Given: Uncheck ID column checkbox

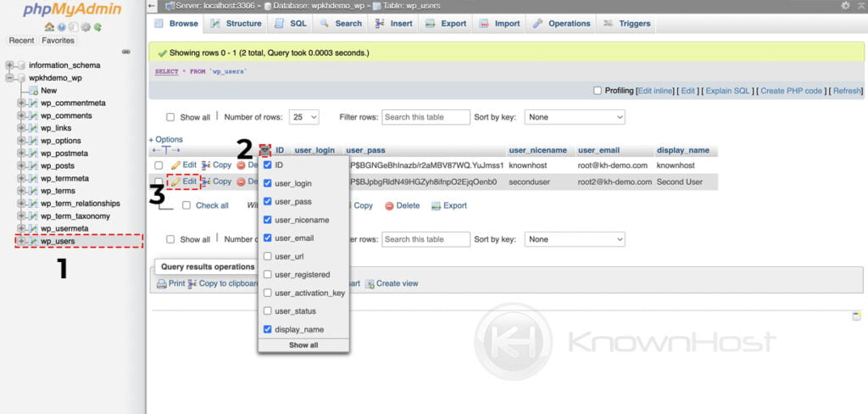Looking at the screenshot, I should (267, 165).
